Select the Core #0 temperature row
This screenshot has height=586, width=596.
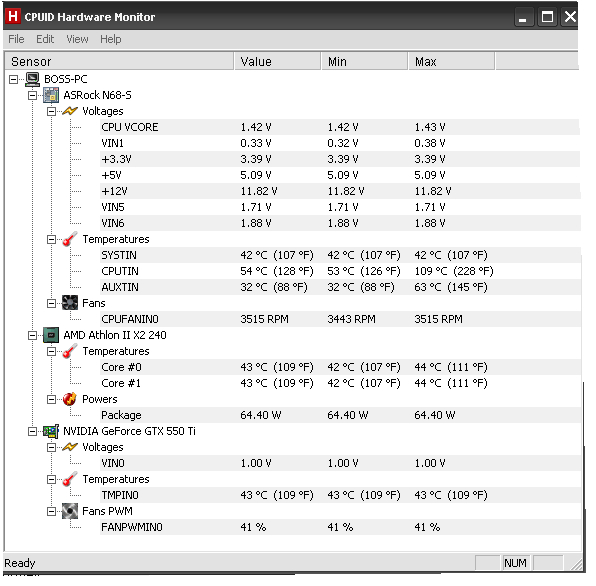coord(340,367)
